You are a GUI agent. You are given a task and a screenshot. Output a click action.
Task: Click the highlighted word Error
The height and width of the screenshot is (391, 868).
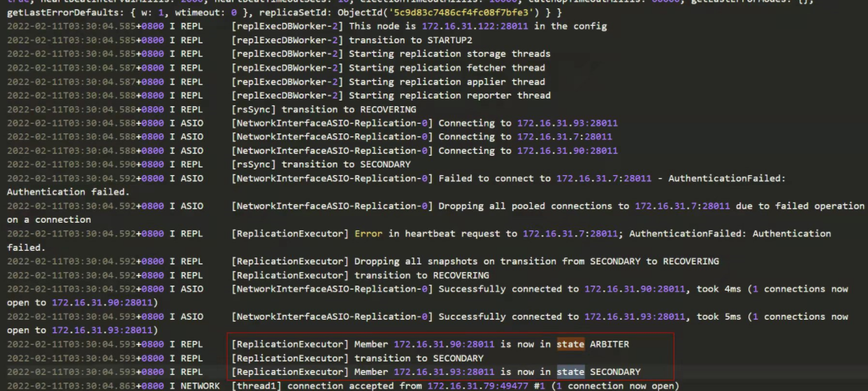(x=368, y=234)
